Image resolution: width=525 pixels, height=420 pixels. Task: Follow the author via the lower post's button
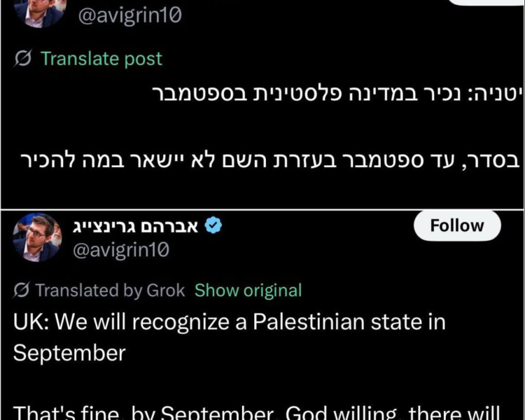click(457, 225)
